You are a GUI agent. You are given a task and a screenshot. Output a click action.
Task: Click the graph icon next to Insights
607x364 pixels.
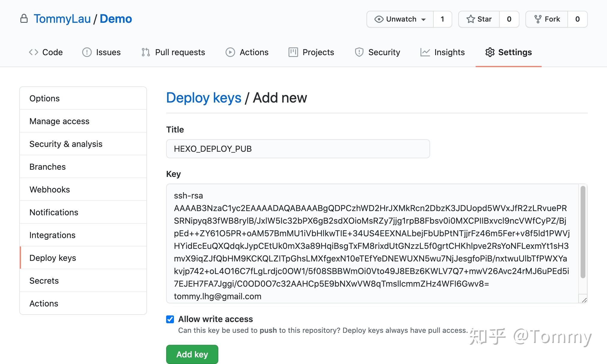[x=425, y=52]
